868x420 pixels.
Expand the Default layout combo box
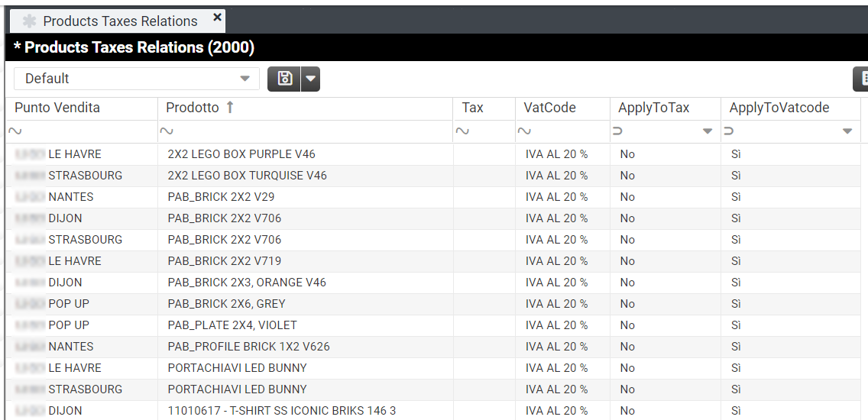(x=245, y=79)
